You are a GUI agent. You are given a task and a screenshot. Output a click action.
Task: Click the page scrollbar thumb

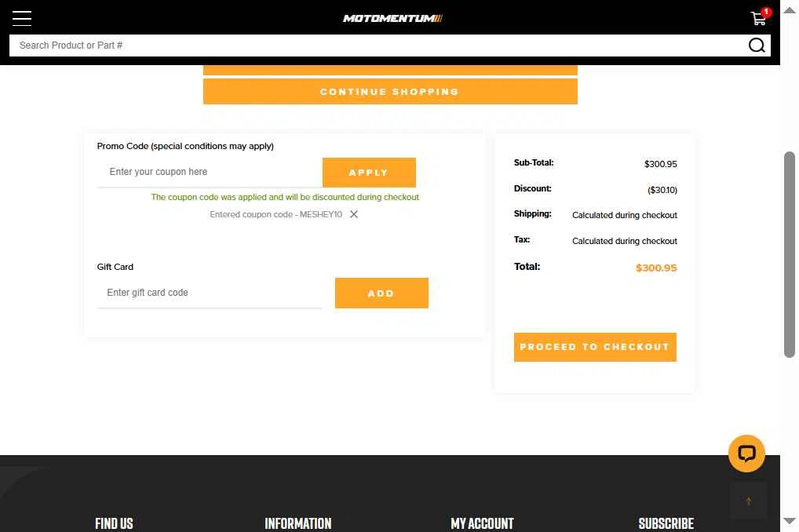pos(789,254)
